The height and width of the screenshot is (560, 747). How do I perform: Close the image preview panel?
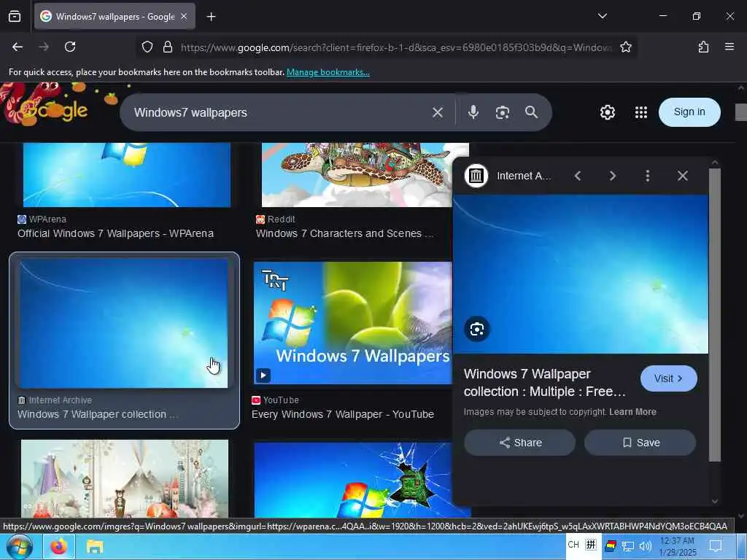click(x=682, y=176)
